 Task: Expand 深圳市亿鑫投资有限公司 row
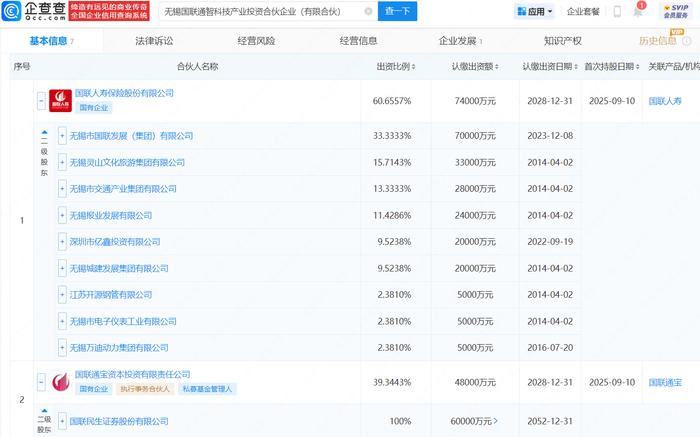click(62, 242)
